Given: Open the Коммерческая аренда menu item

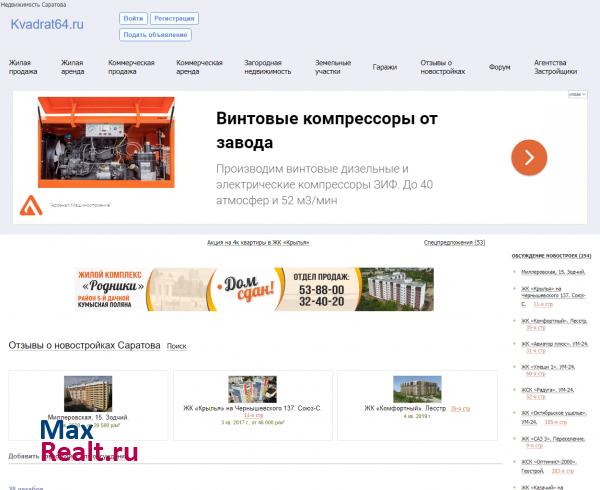Looking at the screenshot, I should (x=199, y=67).
